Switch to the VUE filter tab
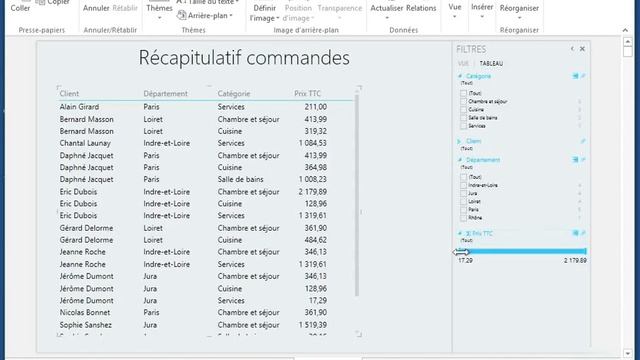This screenshot has width=640, height=360. pos(463,64)
